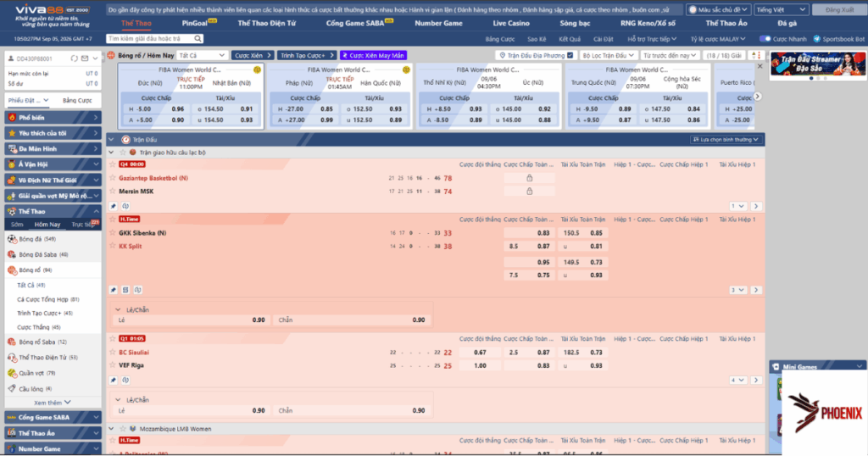Open the account mail envelope icon
This screenshot has height=456, width=868.
pyautogui.click(x=85, y=58)
